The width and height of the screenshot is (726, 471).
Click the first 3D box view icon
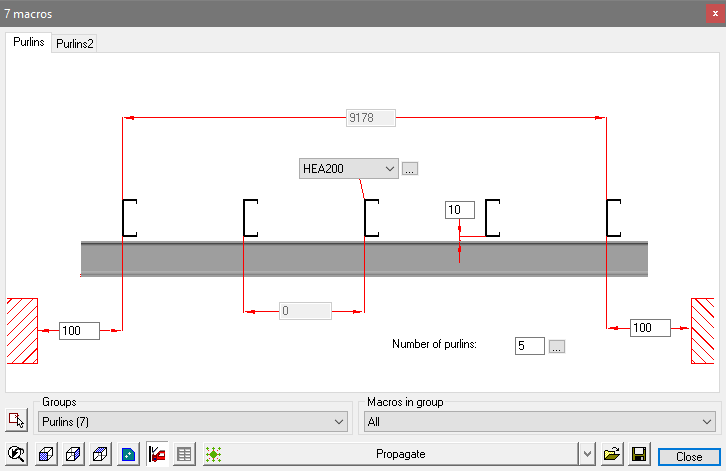45,454
